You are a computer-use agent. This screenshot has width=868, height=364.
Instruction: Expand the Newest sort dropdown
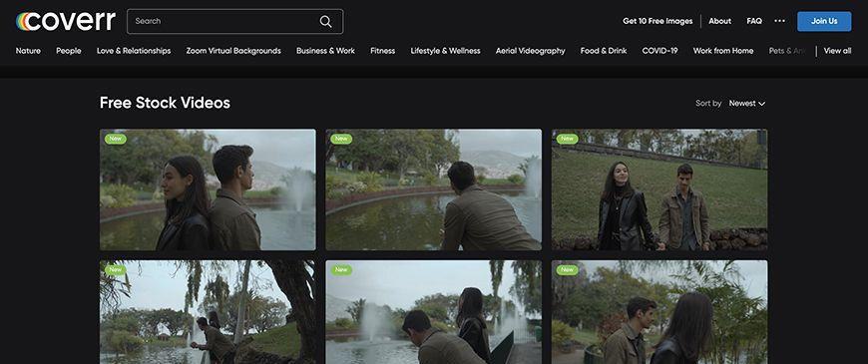point(746,104)
